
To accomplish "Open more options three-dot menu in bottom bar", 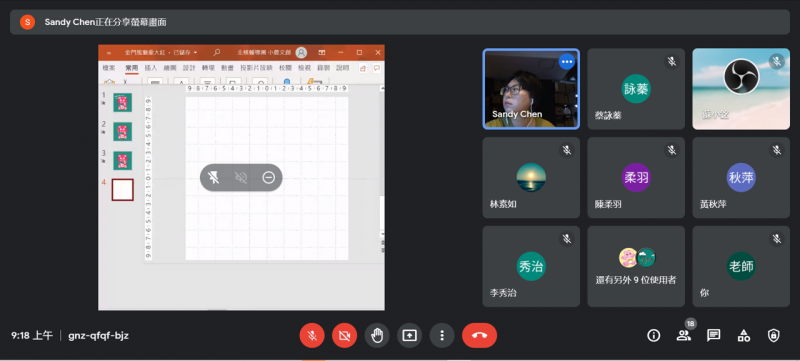I will point(442,336).
